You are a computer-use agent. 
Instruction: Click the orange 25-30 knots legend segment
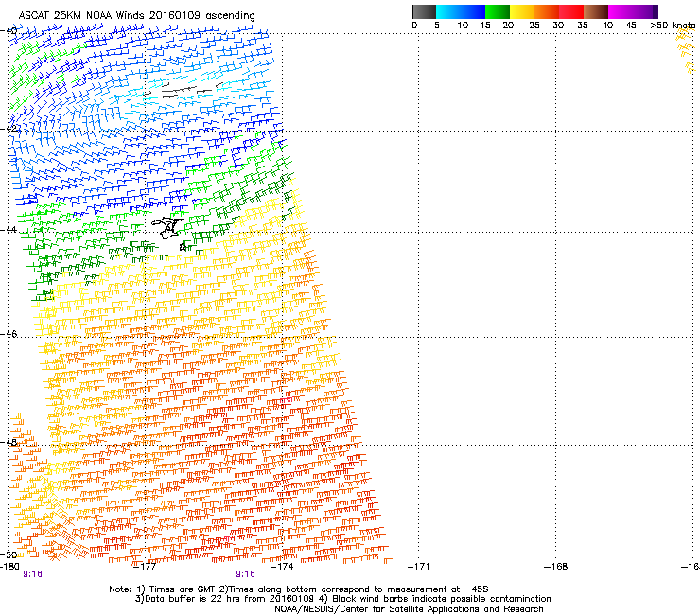pos(547,11)
